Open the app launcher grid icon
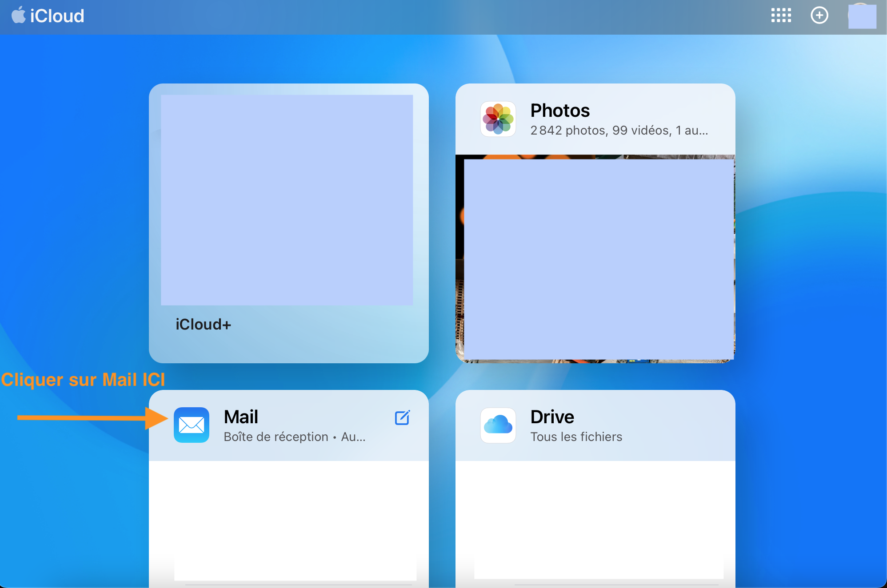887x588 pixels. (781, 16)
